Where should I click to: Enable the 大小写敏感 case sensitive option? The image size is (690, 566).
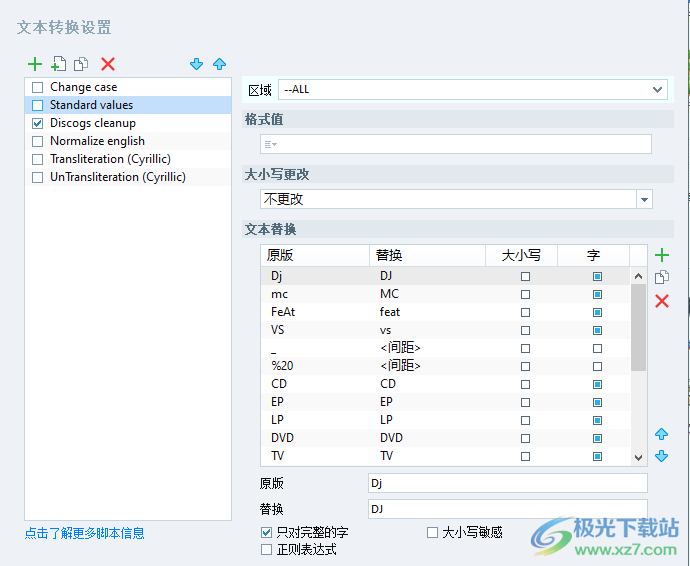[432, 533]
